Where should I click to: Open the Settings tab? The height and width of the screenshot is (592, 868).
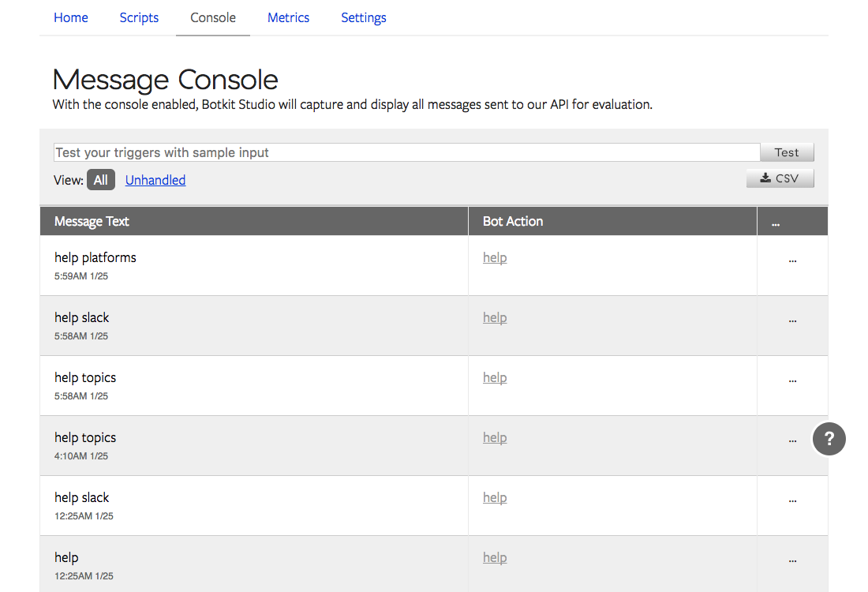click(364, 17)
